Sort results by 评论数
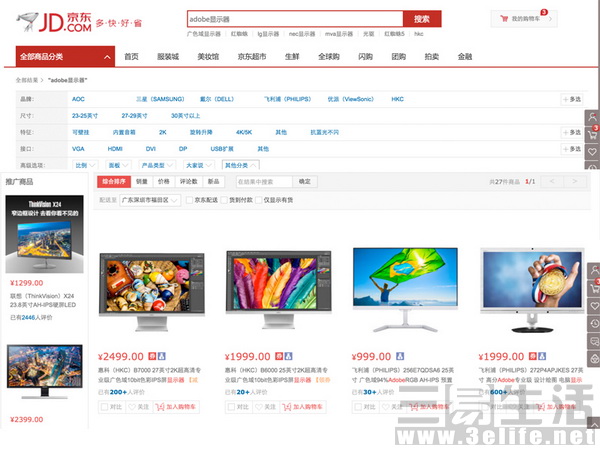The image size is (600, 450). [x=189, y=181]
